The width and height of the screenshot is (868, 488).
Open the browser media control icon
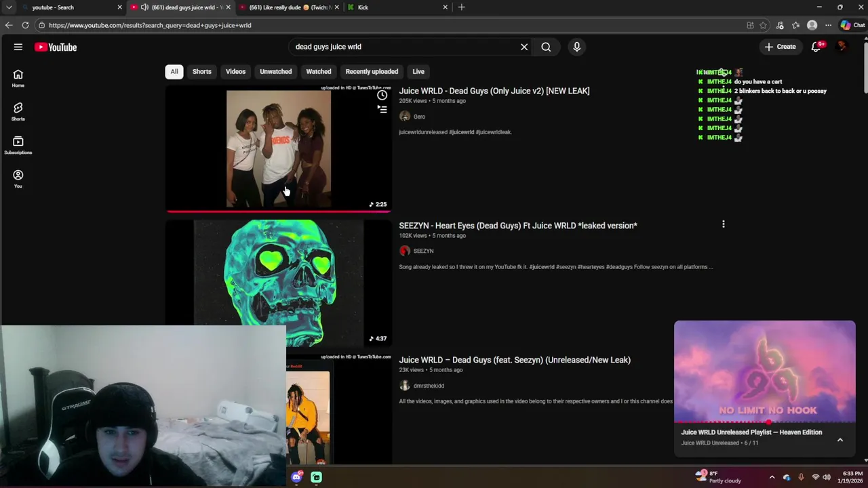(x=780, y=25)
